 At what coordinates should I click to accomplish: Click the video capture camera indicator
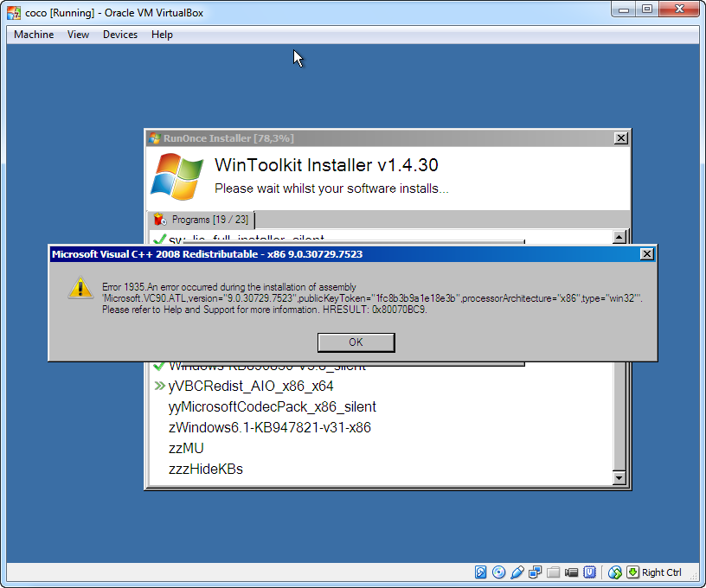click(572, 572)
